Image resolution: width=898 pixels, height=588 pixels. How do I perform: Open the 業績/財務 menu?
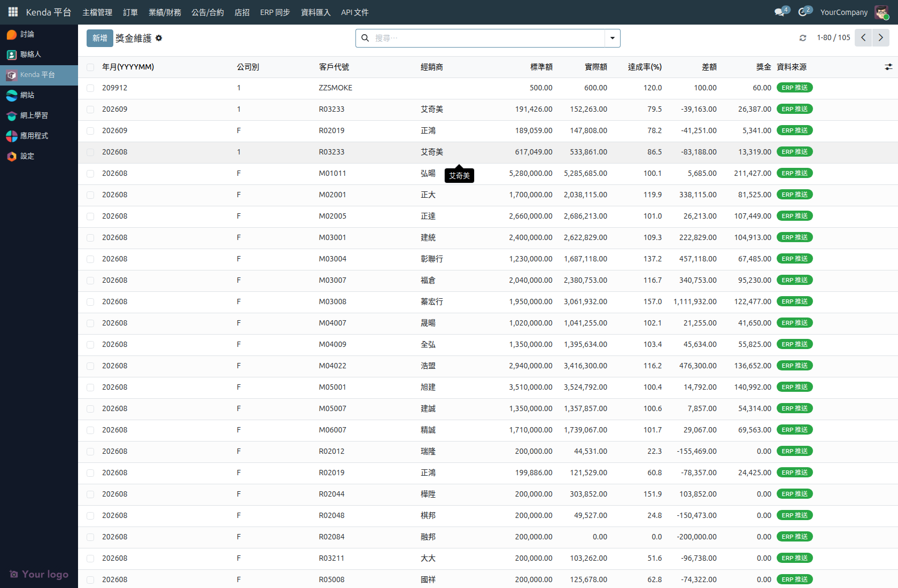coord(165,12)
